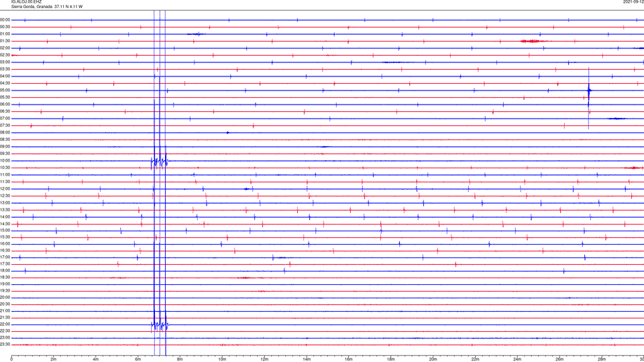Select the 00:30 trace time label
Image resolution: width=644 pixels, height=362 pixels.
(x=5, y=27)
